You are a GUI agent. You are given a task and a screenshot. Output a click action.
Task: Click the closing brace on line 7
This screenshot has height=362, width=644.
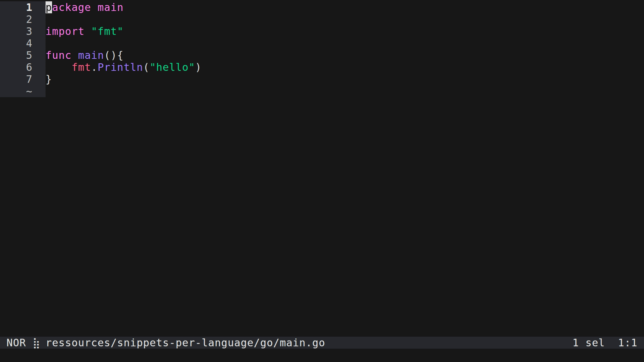49,79
